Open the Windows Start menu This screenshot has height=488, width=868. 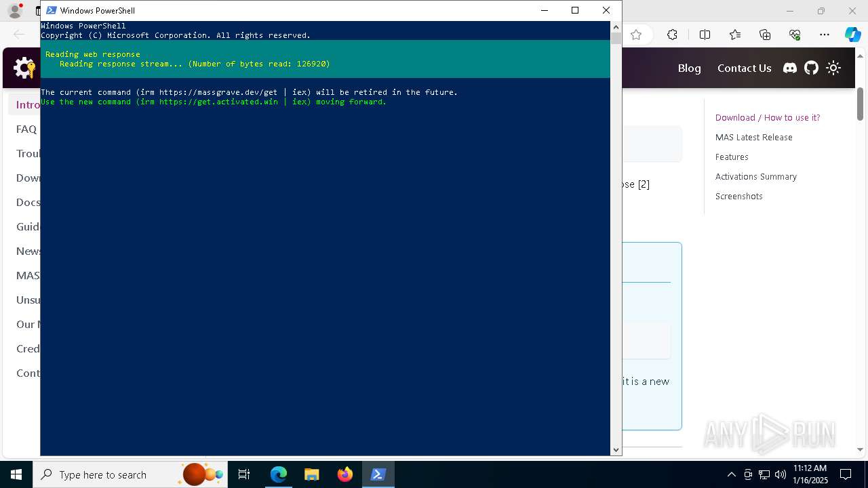16,474
